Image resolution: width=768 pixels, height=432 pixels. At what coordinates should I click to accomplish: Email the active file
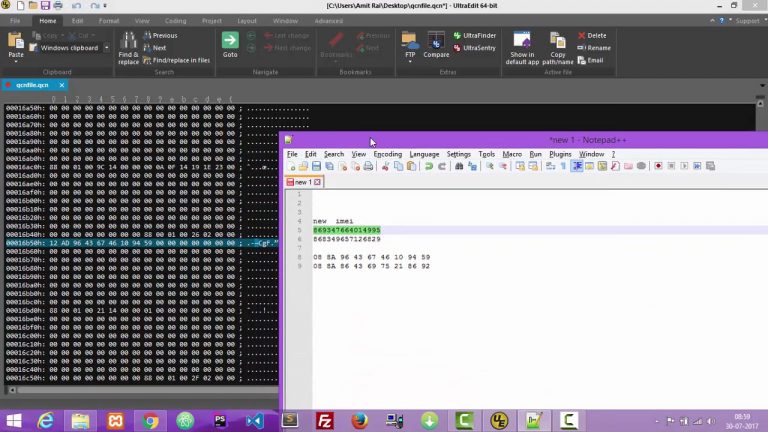(590, 60)
